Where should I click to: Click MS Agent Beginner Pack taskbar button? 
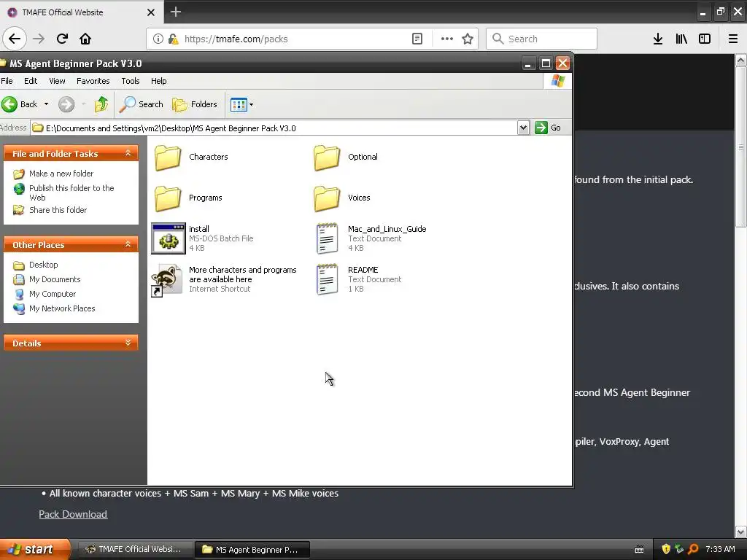click(x=252, y=550)
